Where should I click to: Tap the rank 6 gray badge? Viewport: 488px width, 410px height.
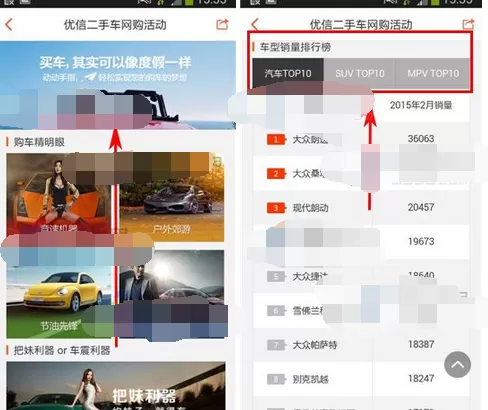click(276, 311)
